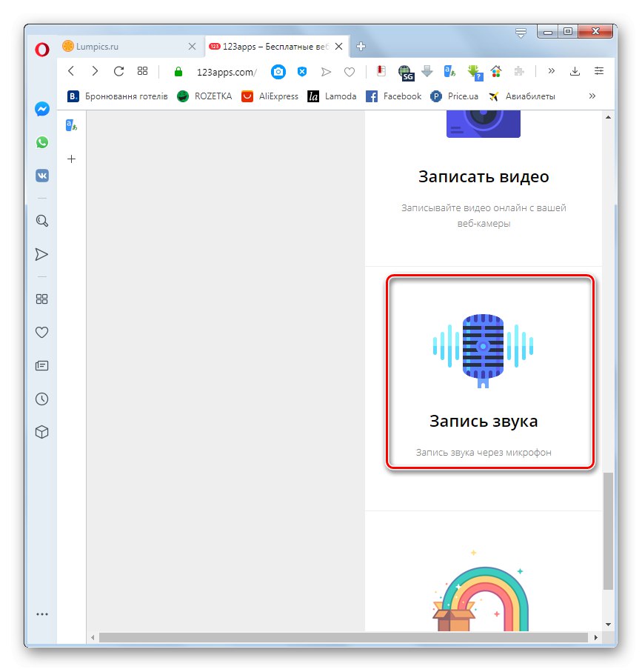Image resolution: width=642 pixels, height=672 pixels.
Task: Open WhatsApp in the Opera sidebar
Action: [42, 142]
